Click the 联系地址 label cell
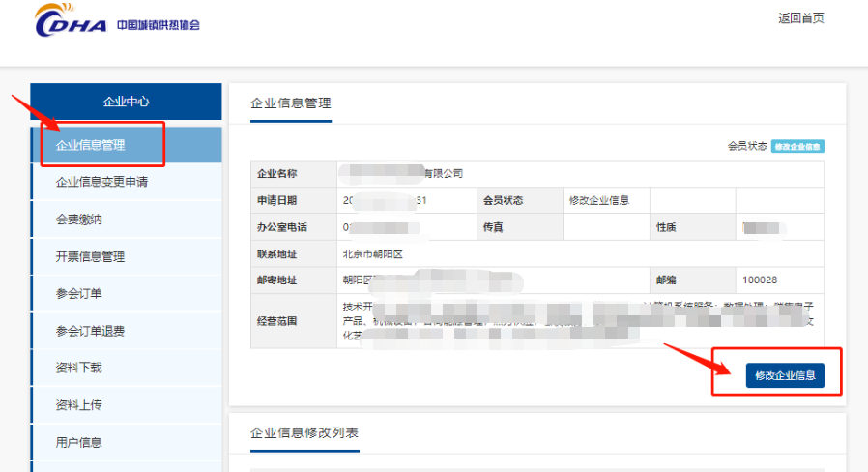This screenshot has width=868, height=472. (x=294, y=254)
